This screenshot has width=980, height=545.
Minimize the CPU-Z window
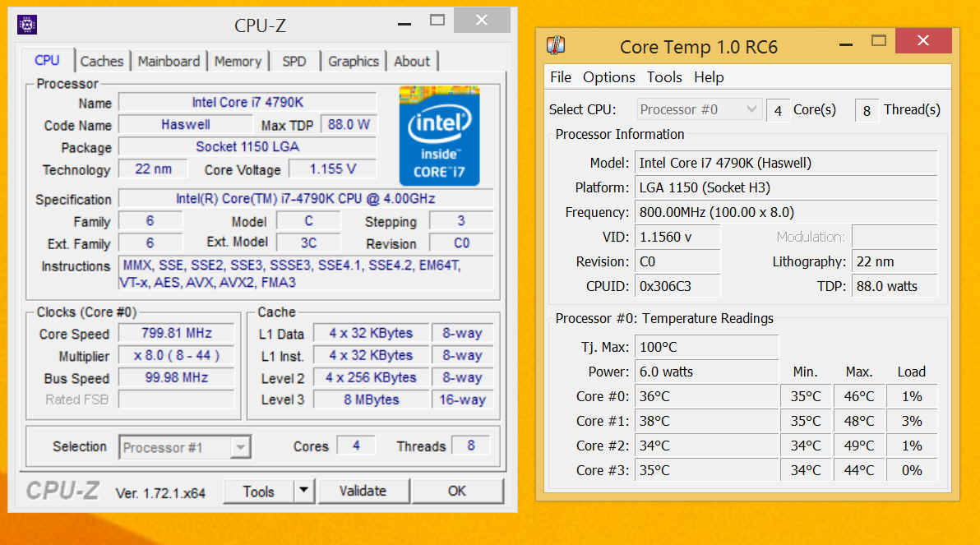pyautogui.click(x=404, y=24)
